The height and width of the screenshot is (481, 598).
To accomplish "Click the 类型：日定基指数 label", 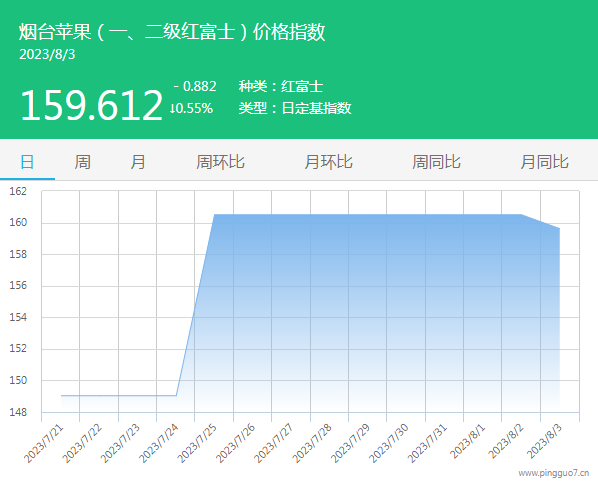I will (x=295, y=108).
